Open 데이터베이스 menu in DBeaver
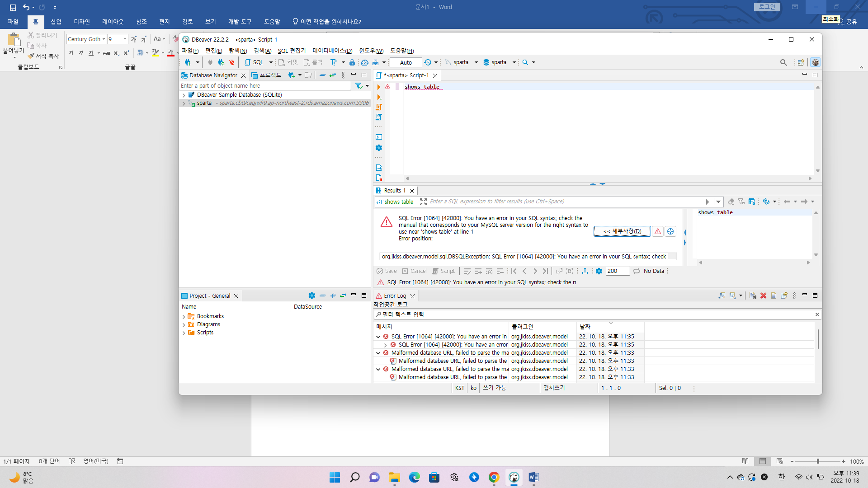 332,51
